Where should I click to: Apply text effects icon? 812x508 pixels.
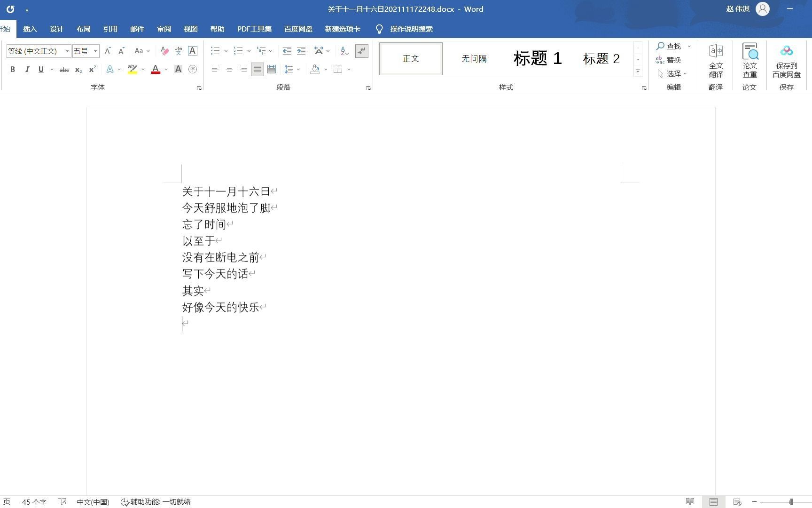[109, 69]
